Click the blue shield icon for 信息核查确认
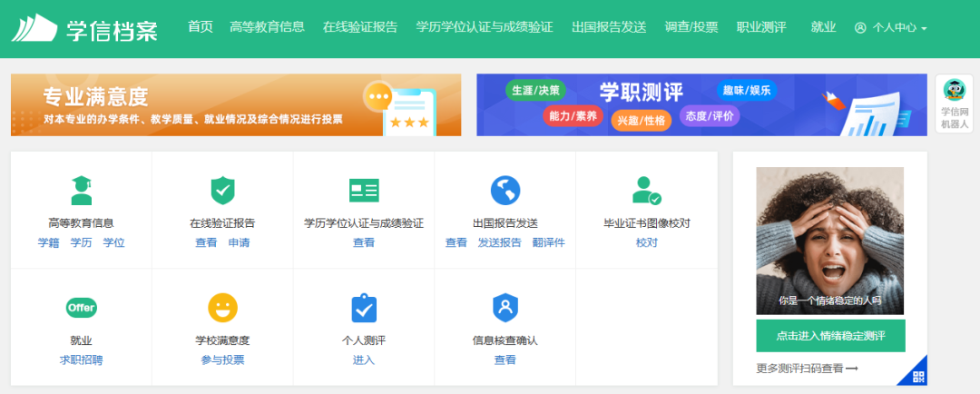 point(505,308)
